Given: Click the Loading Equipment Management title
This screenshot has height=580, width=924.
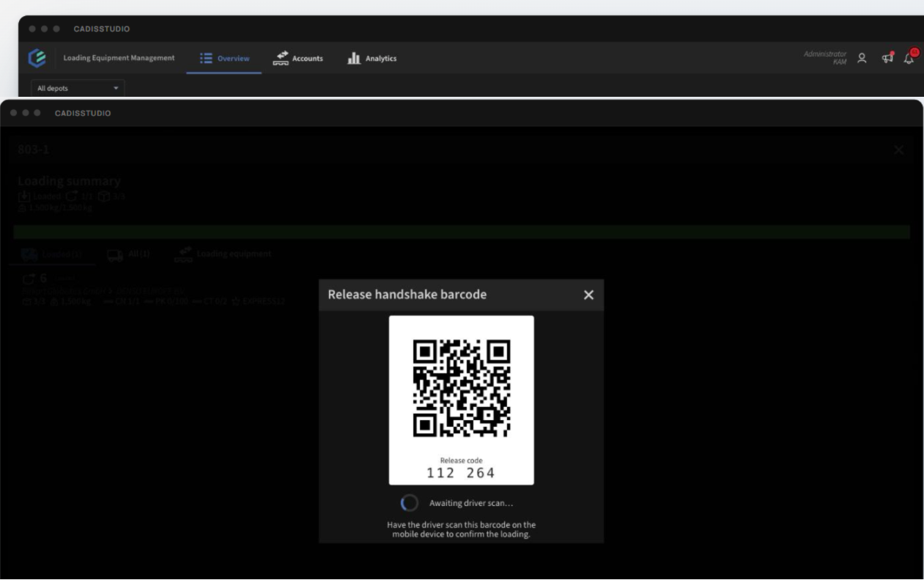Looking at the screenshot, I should (x=119, y=58).
